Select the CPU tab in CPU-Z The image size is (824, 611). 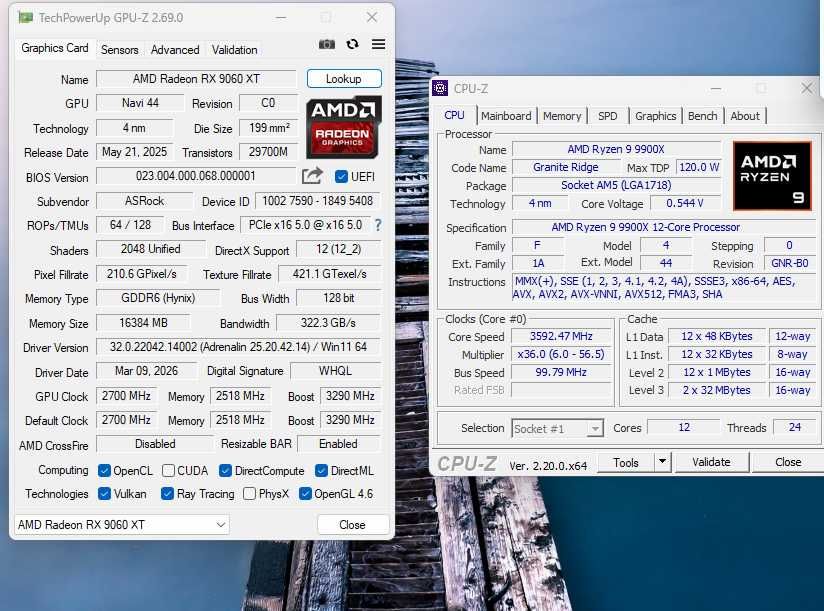455,115
